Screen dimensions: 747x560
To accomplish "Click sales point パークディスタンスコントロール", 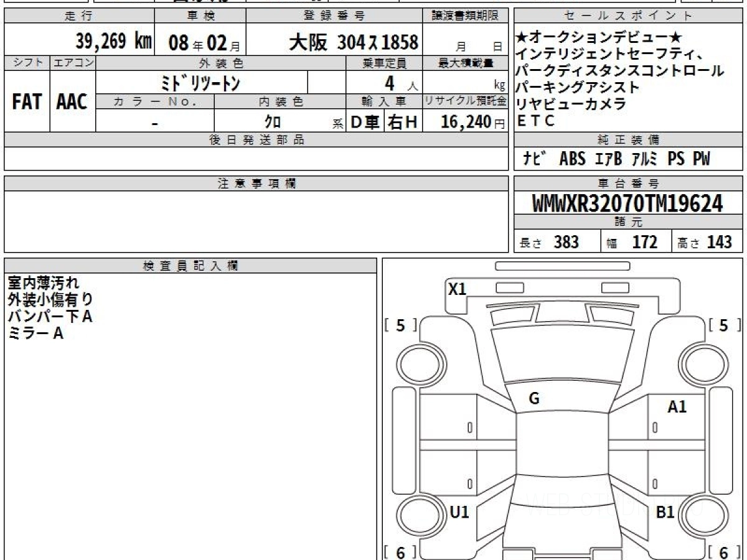I will pyautogui.click(x=621, y=72).
